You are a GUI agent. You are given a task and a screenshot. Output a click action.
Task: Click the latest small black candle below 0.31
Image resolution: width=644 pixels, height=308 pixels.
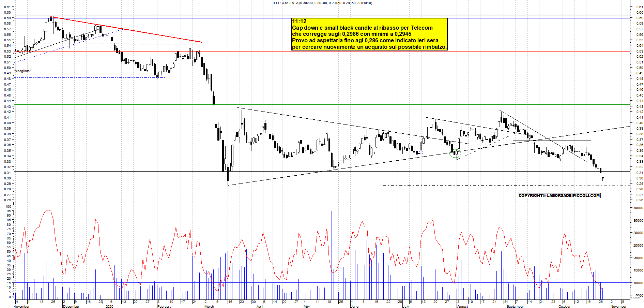coord(603,178)
